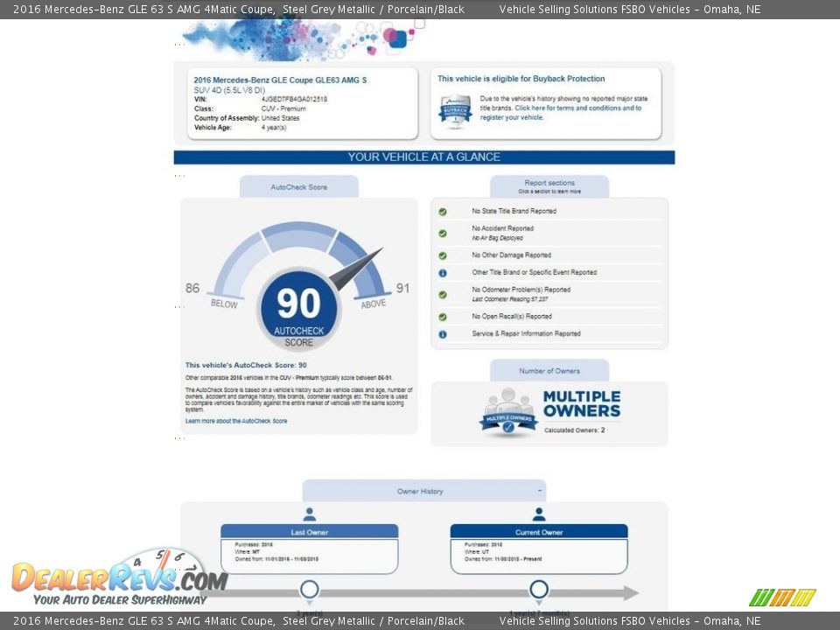This screenshot has width=840, height=630.
Task: Collapse the Owner History section
Action: coord(539,491)
